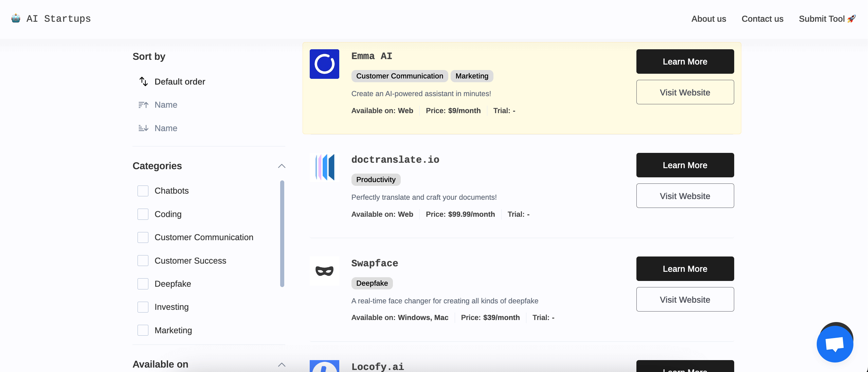Open the About us page
This screenshot has height=372, width=868.
[709, 19]
